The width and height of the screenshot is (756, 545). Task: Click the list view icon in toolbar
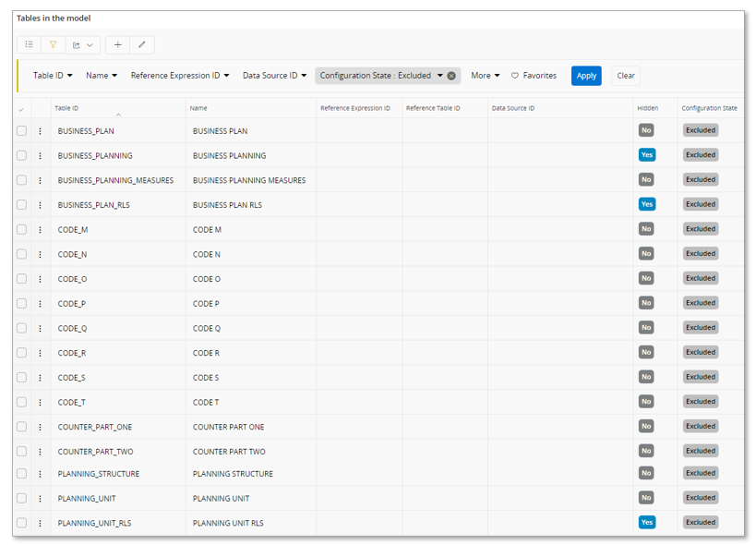pyautogui.click(x=30, y=44)
